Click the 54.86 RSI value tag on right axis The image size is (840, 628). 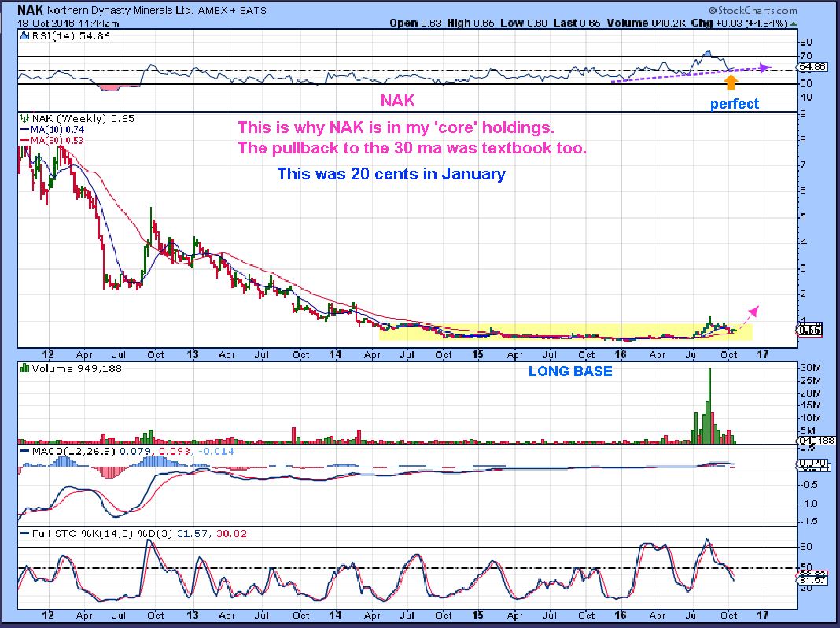click(812, 67)
